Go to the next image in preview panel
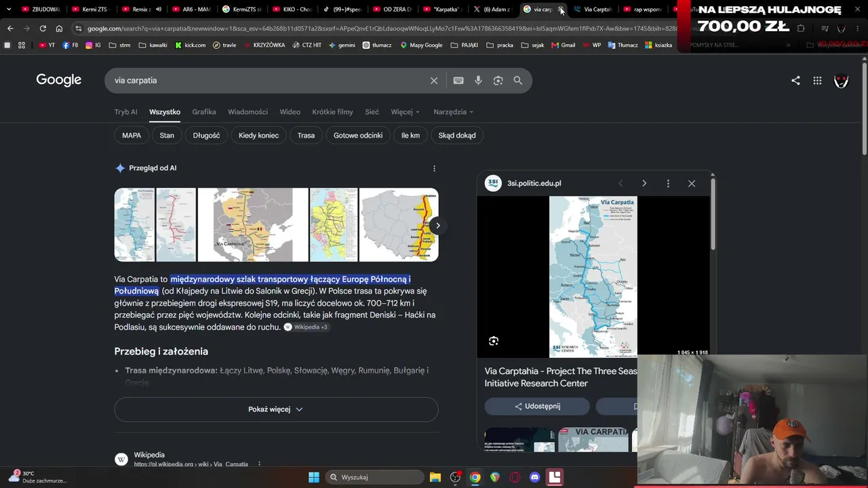The image size is (868, 488). 644,183
